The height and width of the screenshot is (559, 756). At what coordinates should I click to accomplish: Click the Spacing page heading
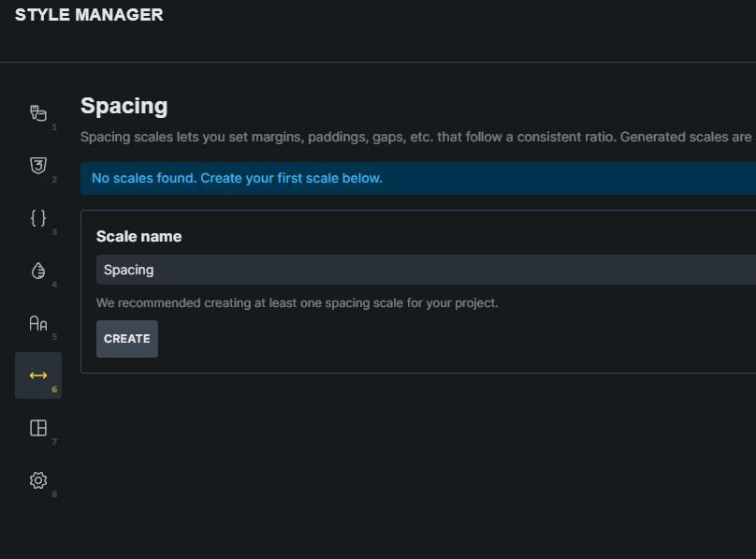click(124, 106)
